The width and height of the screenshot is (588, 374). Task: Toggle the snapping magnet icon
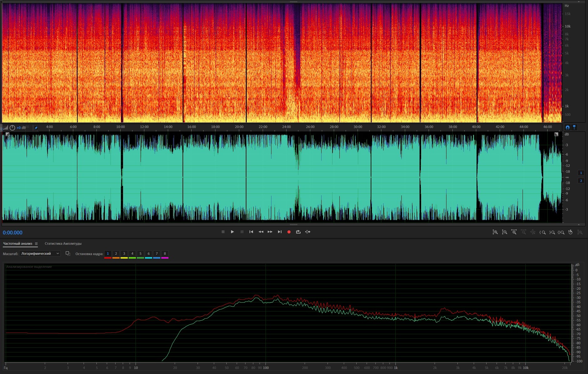coord(567,127)
